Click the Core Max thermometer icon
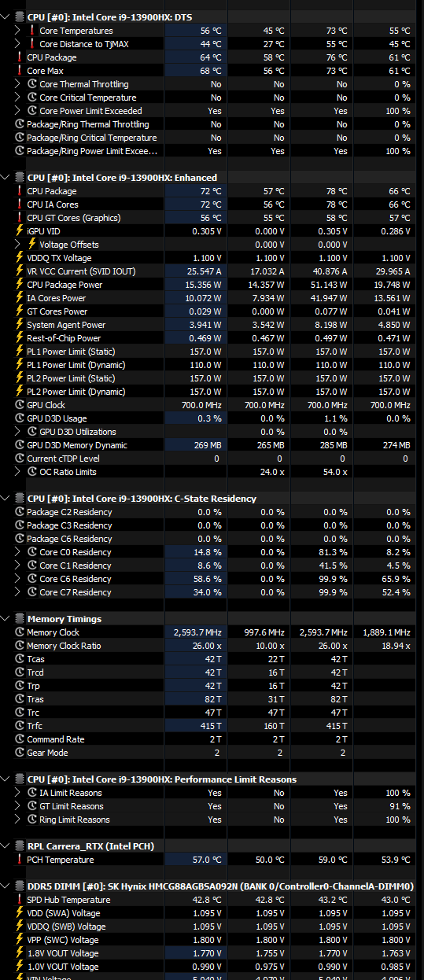Image resolution: width=424 pixels, height=980 pixels. [20, 71]
